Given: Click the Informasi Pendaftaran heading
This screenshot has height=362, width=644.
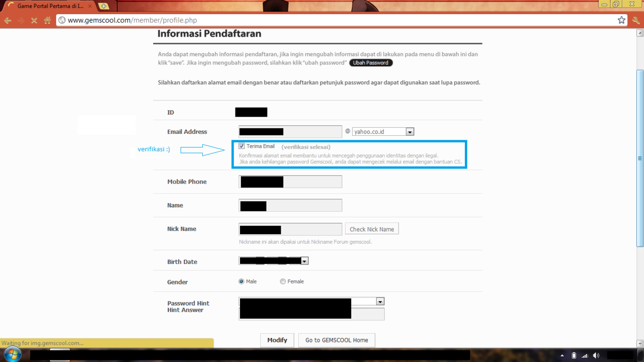Looking at the screenshot, I should coord(209,34).
